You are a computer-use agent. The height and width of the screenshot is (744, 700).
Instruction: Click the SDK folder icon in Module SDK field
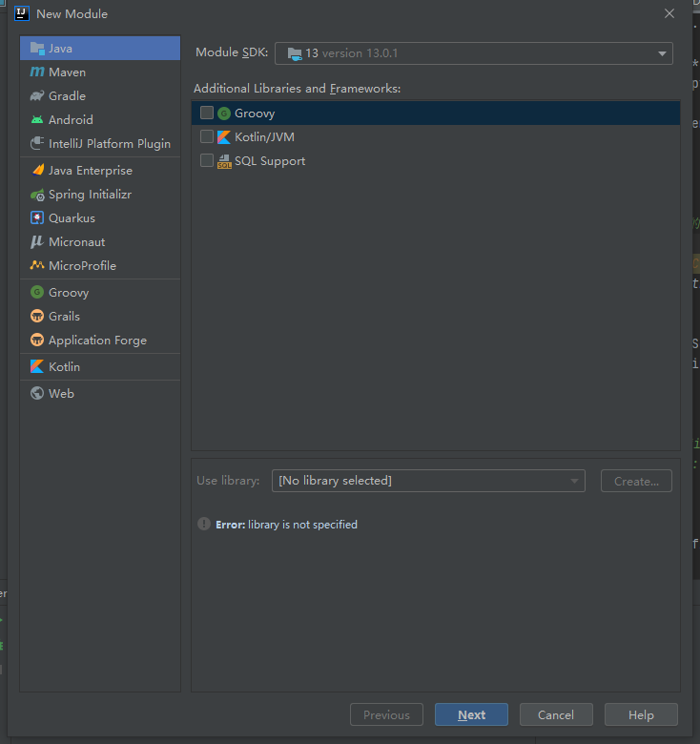click(295, 53)
